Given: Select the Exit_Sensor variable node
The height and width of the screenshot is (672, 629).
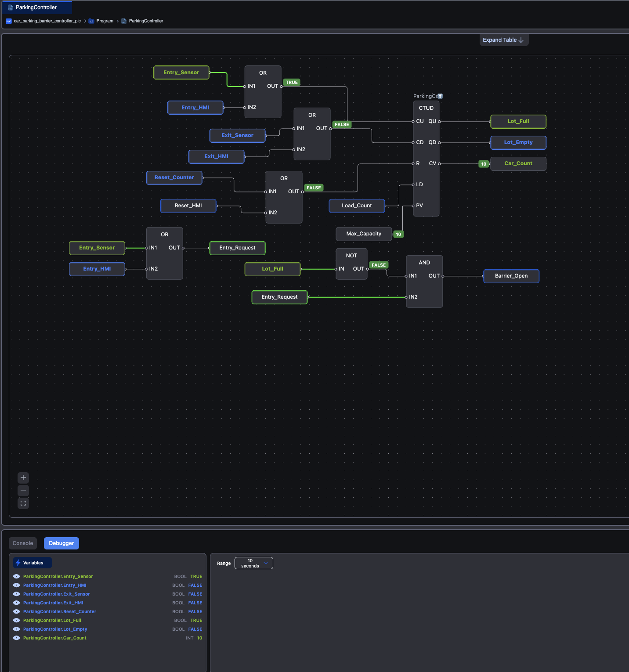Looking at the screenshot, I should click(x=237, y=135).
